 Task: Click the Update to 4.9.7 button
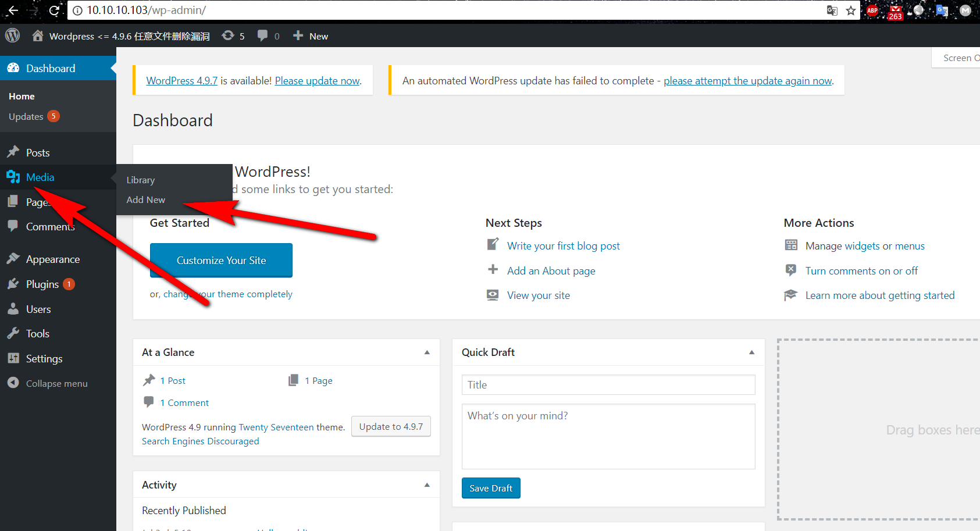(391, 426)
